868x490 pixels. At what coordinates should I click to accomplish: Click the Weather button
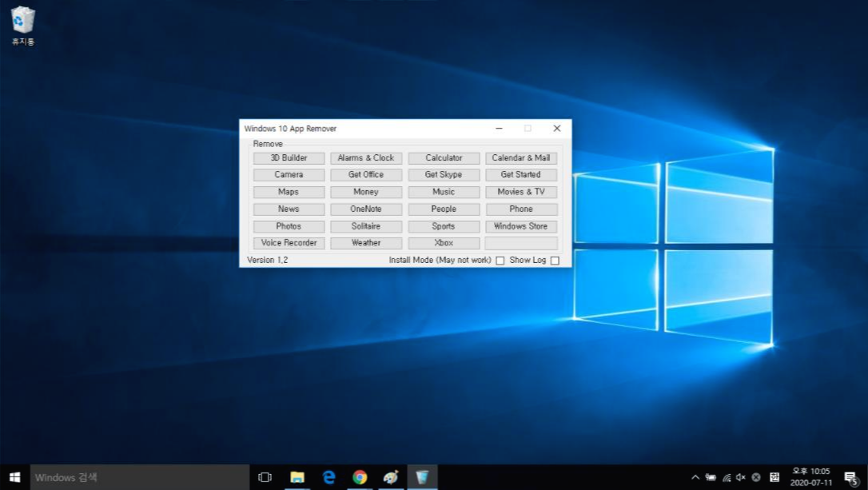(x=366, y=243)
